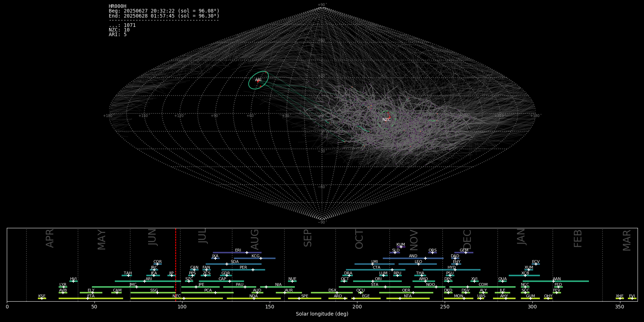Click the 250 tick on solar longitude axis
This screenshot has width=644, height=322.
pos(445,306)
